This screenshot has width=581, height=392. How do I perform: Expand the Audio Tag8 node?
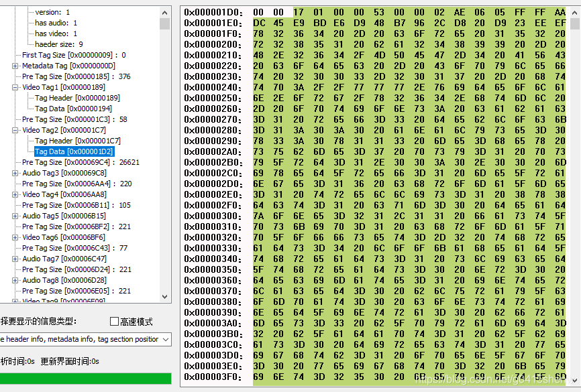coord(15,281)
